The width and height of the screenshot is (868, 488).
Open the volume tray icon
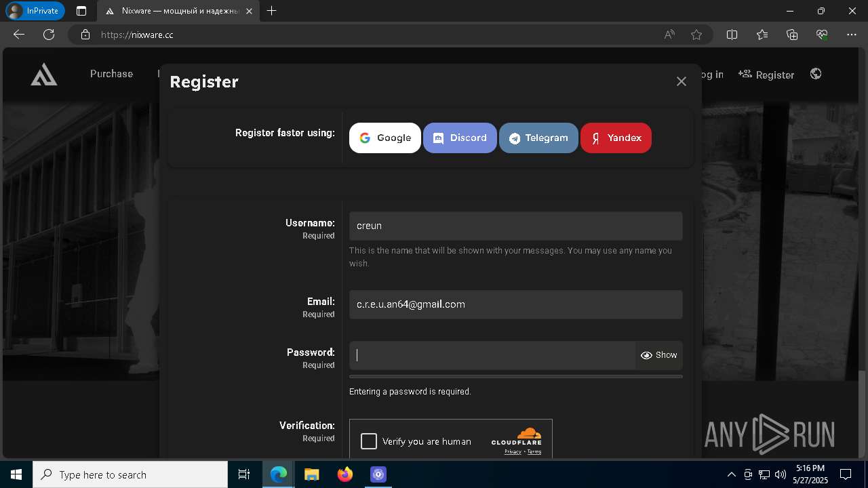pyautogui.click(x=781, y=474)
